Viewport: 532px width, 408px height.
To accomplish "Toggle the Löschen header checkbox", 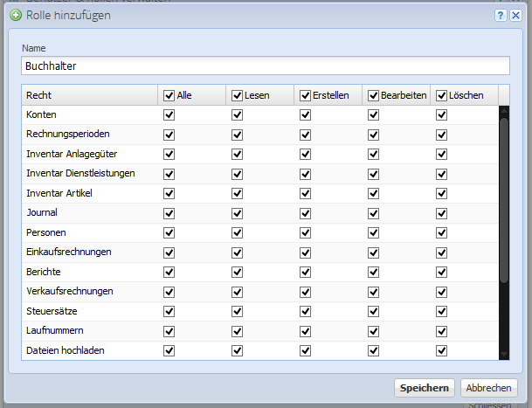I will pos(441,95).
